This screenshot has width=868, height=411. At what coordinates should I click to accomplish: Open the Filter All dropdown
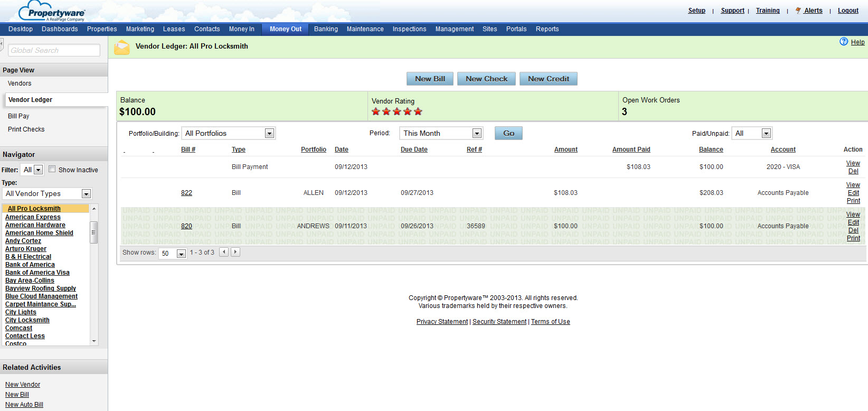(32, 170)
